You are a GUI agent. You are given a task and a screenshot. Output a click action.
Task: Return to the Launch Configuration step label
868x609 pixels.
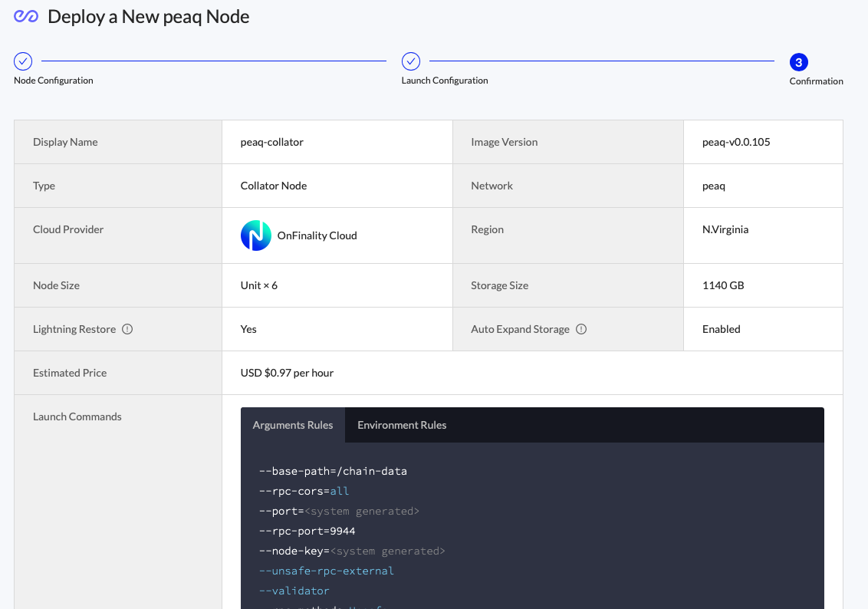[445, 81]
